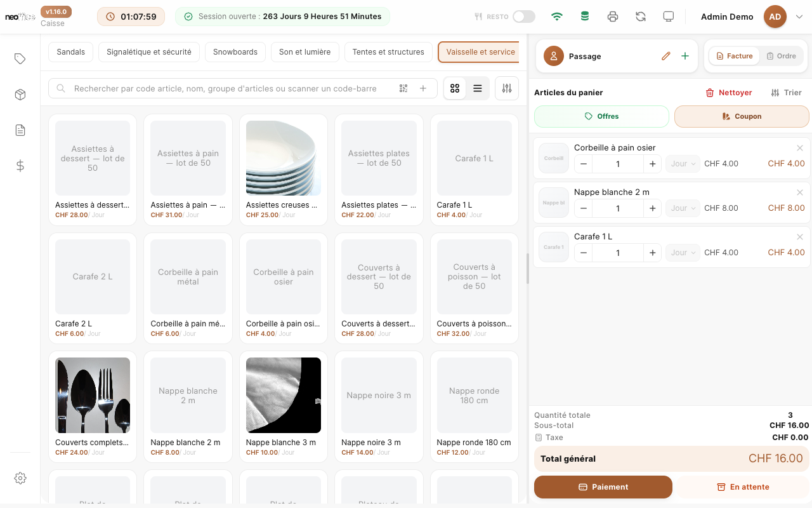The image size is (812, 508).
Task: Open the price tag sidebar icon
Action: point(20,59)
